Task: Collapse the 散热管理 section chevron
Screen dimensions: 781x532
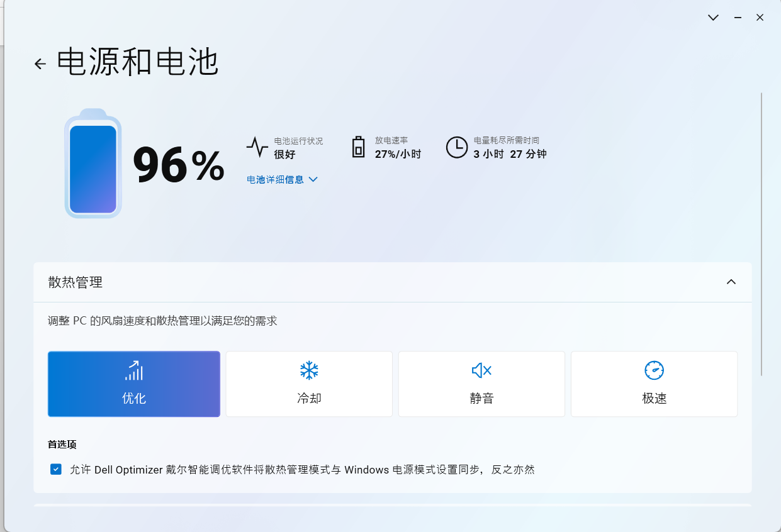Action: [731, 282]
